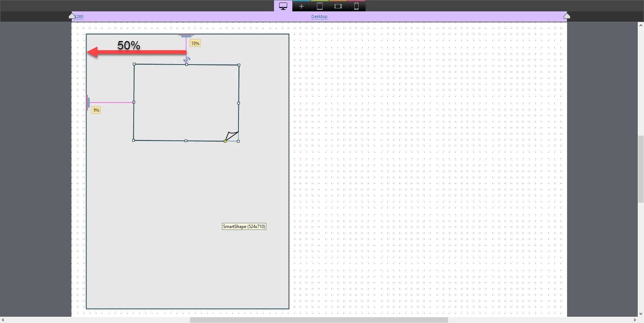Click the 9% left position label

(x=96, y=110)
